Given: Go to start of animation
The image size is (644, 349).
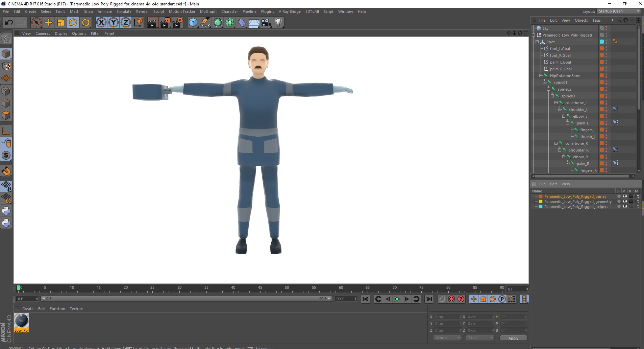Looking at the screenshot, I should 366,299.
